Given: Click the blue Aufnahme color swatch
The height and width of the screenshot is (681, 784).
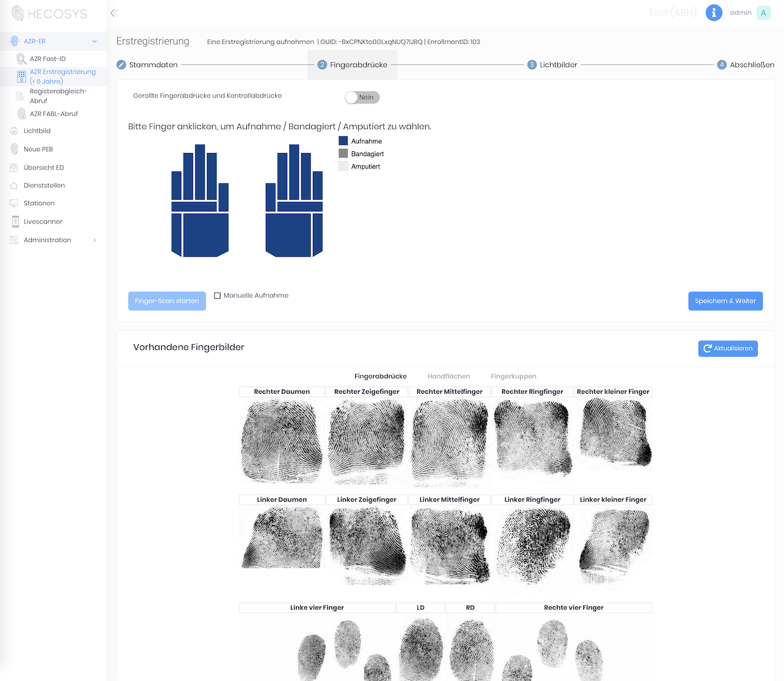Looking at the screenshot, I should (x=343, y=141).
